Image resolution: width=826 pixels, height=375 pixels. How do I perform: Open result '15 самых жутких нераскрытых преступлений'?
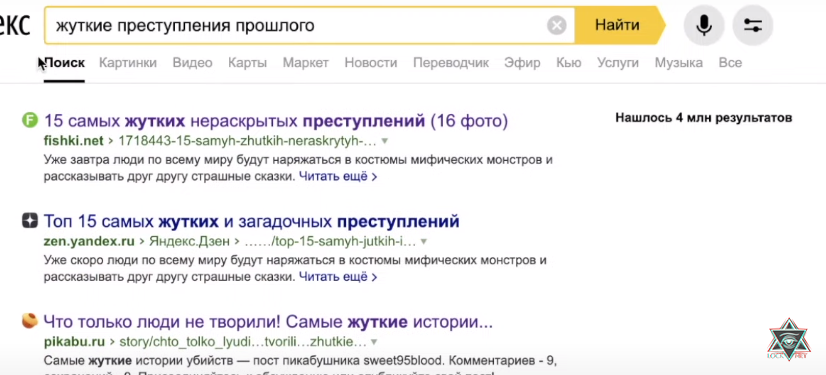(x=276, y=121)
